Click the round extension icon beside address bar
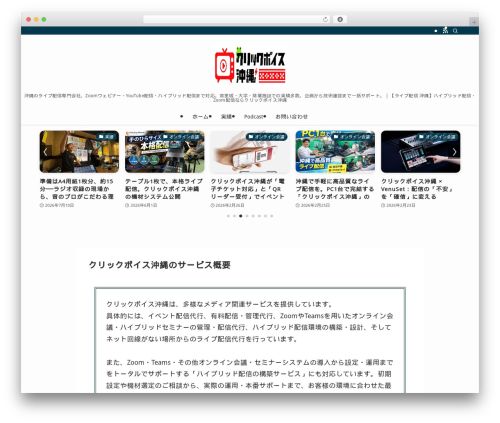Viewport: 500px width, 423px height. (340, 19)
